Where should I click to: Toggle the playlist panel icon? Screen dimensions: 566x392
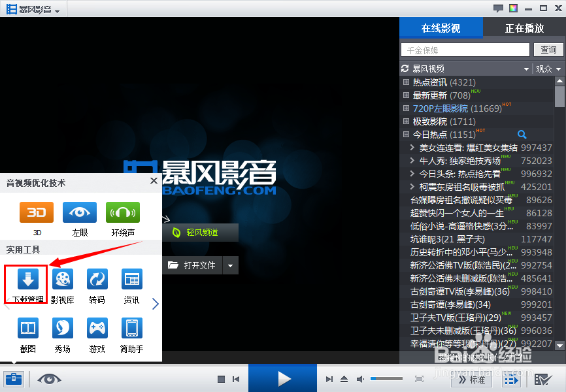[x=511, y=380]
